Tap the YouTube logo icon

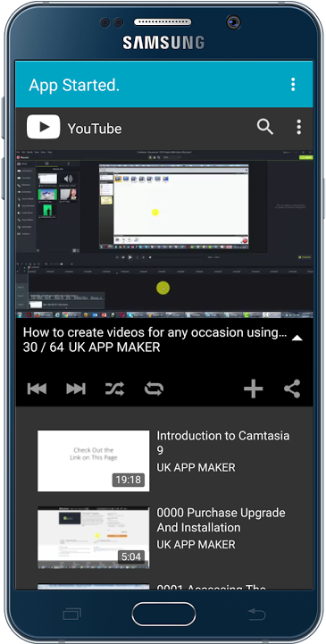[43, 127]
